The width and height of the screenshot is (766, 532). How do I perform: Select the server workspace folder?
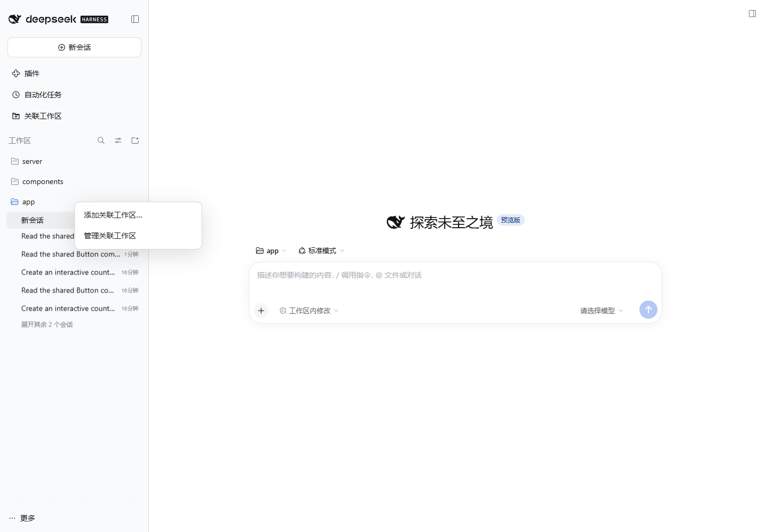click(x=74, y=161)
